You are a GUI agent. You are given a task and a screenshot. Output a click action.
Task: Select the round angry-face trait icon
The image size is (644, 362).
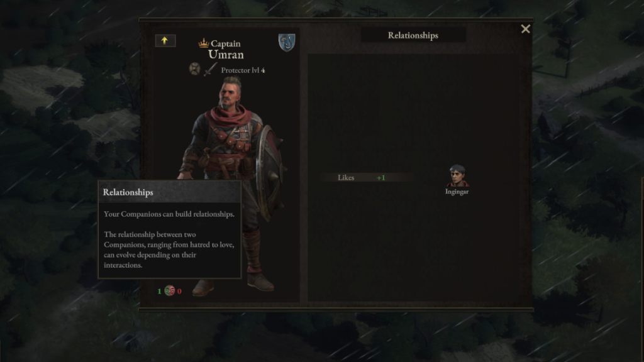(195, 69)
